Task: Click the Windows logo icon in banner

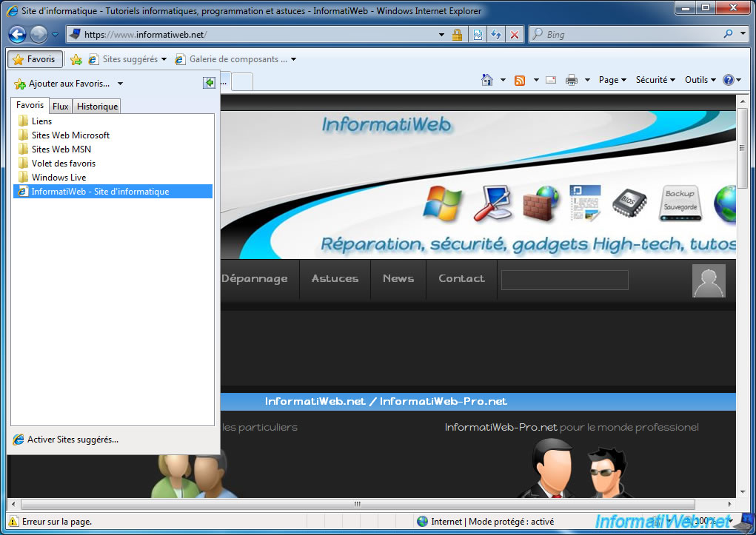Action: pos(443,203)
